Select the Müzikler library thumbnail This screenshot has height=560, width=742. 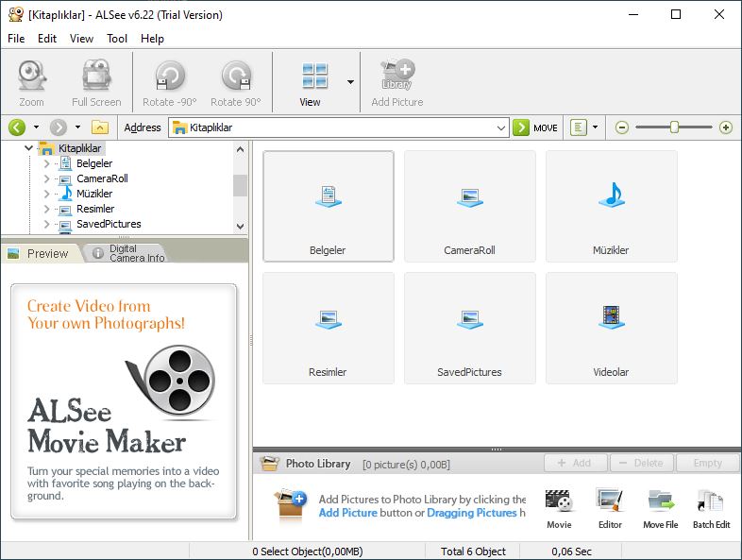(612, 206)
